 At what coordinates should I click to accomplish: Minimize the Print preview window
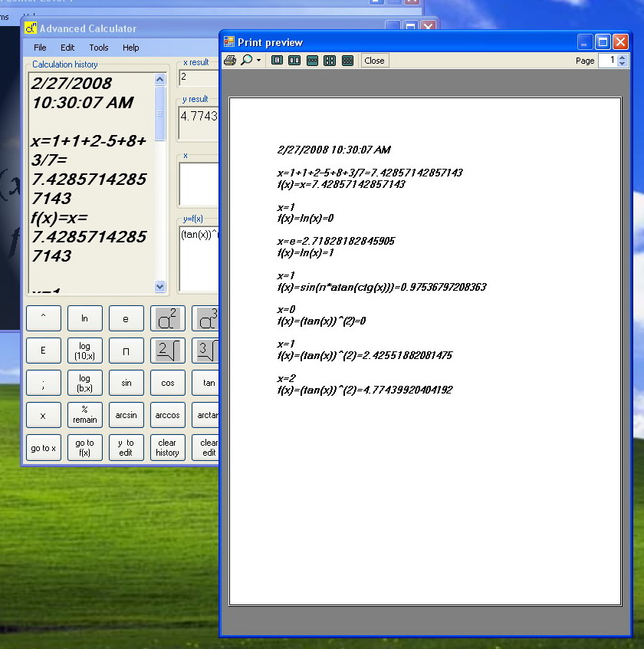click(x=584, y=41)
